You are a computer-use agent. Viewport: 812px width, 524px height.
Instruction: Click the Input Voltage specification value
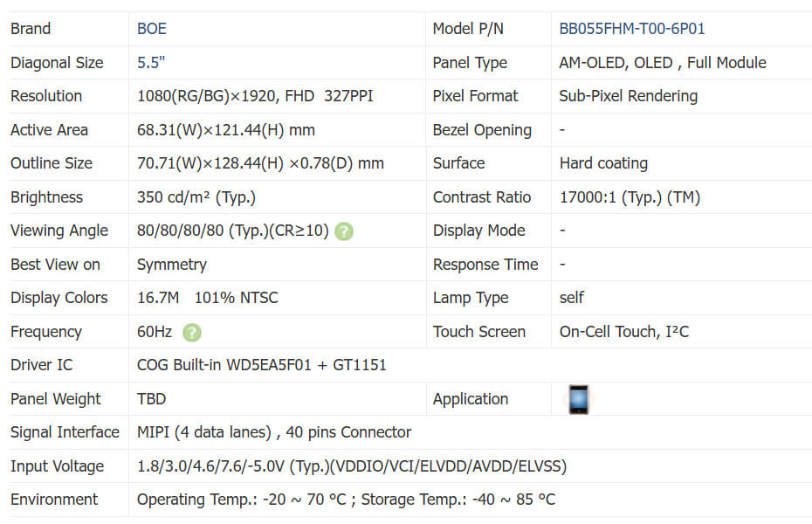[x=352, y=466]
